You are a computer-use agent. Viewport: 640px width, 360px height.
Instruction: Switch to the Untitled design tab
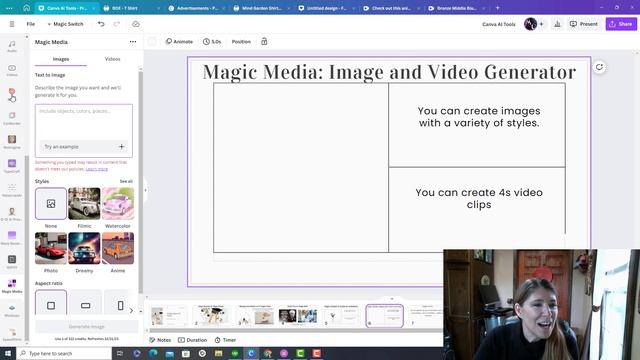[x=327, y=8]
